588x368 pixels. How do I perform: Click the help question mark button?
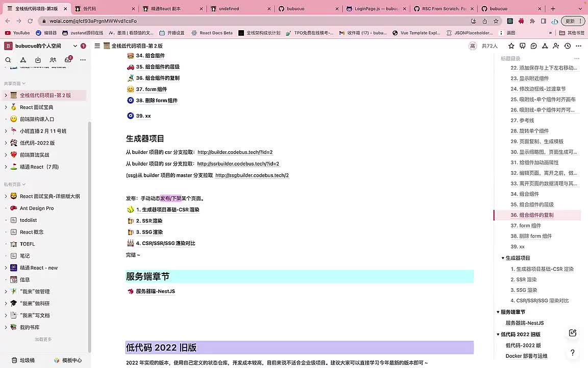coord(573,352)
